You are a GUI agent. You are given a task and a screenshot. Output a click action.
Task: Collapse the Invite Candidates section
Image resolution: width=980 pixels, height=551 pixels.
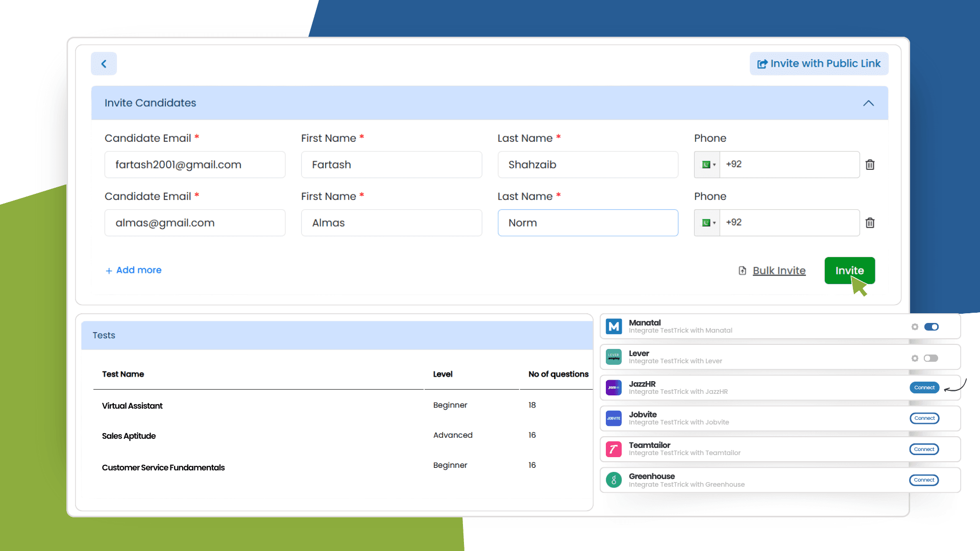coord(868,103)
